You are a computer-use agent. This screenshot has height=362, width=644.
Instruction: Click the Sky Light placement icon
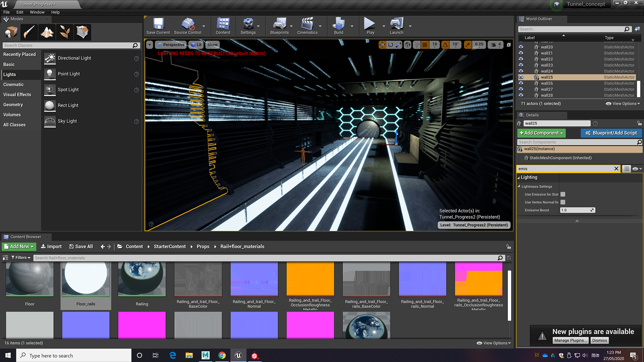pos(50,121)
